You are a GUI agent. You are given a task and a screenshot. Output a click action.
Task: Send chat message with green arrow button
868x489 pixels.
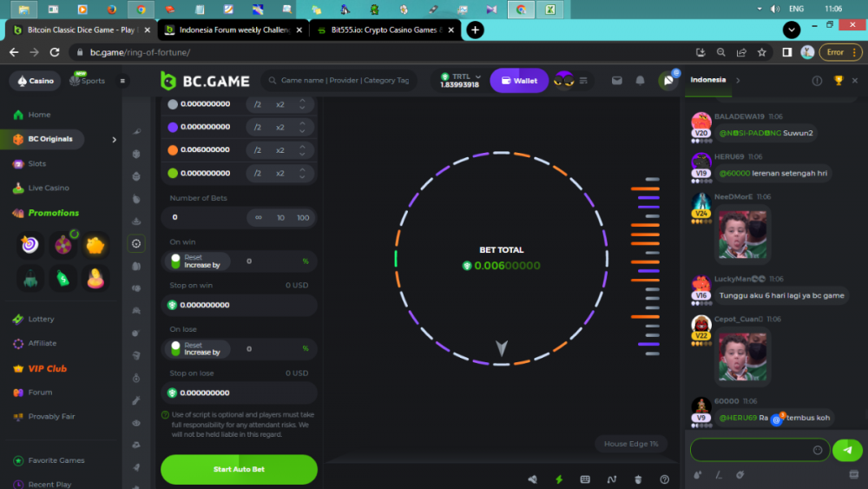point(847,450)
